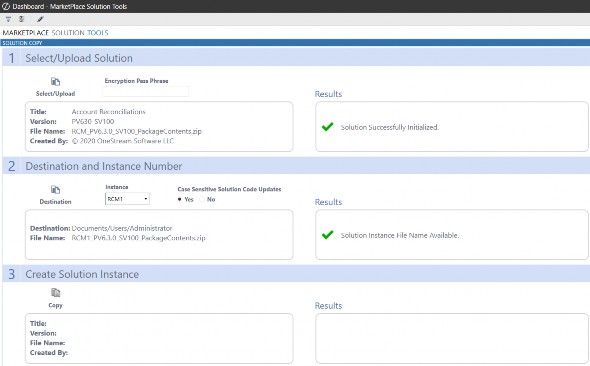Open the SOLUTION COPY tab header
Image resolution: width=590 pixels, height=366 pixels.
(x=22, y=43)
